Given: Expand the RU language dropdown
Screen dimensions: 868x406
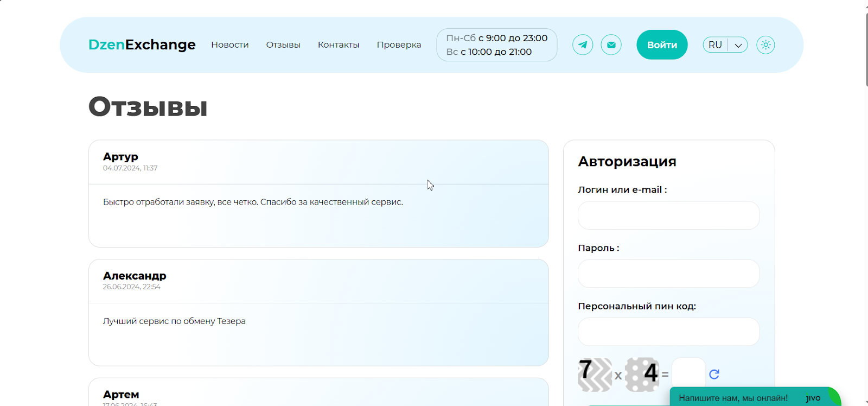Looking at the screenshot, I should click(725, 45).
